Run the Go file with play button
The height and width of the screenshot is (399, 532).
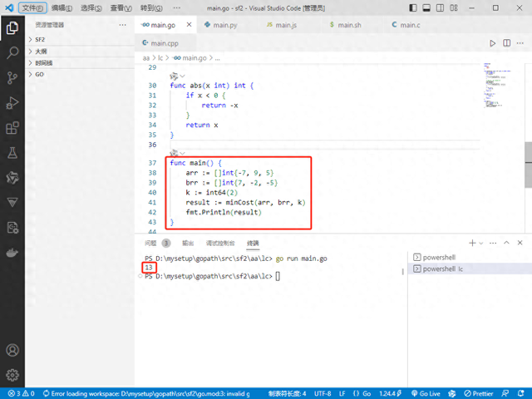click(x=492, y=43)
